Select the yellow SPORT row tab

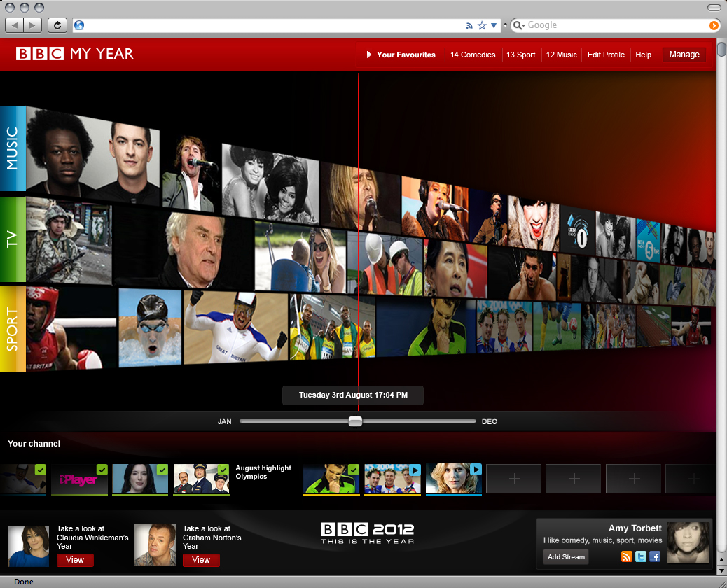pyautogui.click(x=13, y=329)
